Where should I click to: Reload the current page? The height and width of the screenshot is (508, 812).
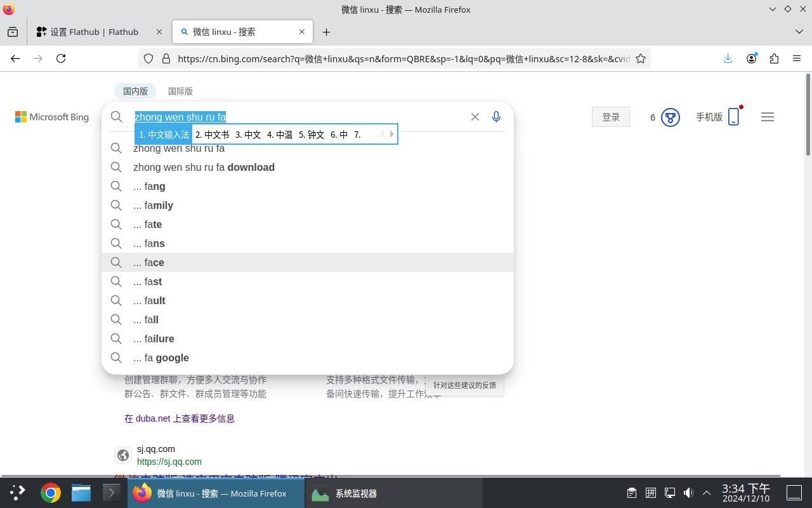coord(61,58)
